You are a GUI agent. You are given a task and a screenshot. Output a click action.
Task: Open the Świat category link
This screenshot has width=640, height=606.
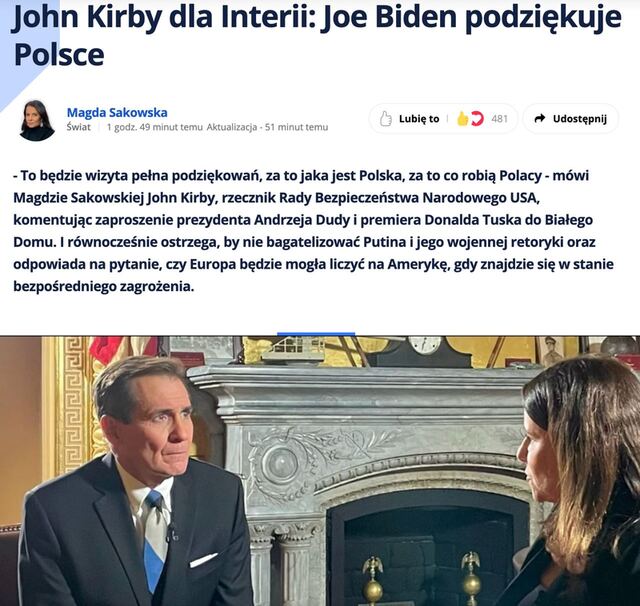pyautogui.click(x=79, y=127)
